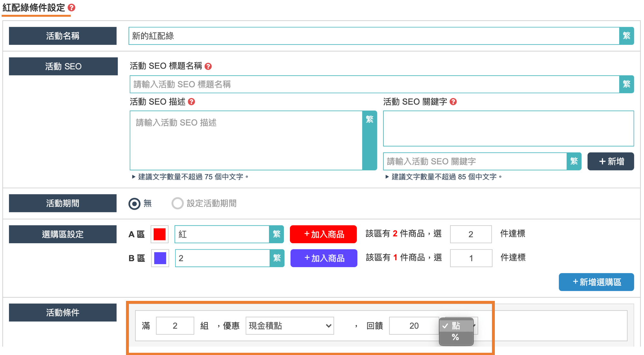Click help icon next to 活動 SEO 標題名稱
The image size is (644, 355).
coord(208,66)
